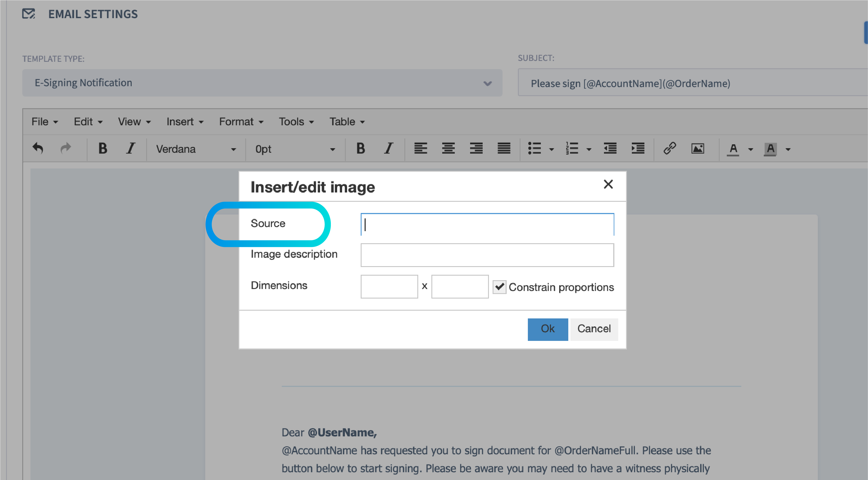The width and height of the screenshot is (868, 480).
Task: Uncheck Constrain proportions checkbox
Action: pyautogui.click(x=499, y=287)
